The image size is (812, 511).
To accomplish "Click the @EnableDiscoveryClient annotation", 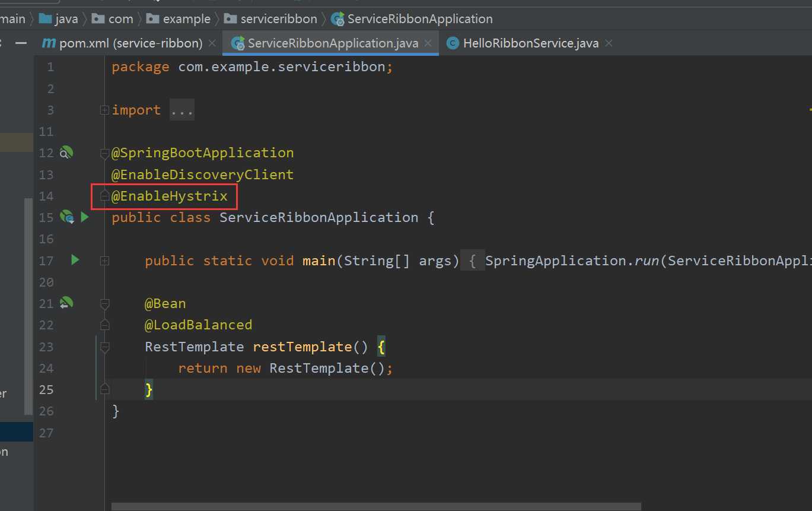I will pos(203,174).
